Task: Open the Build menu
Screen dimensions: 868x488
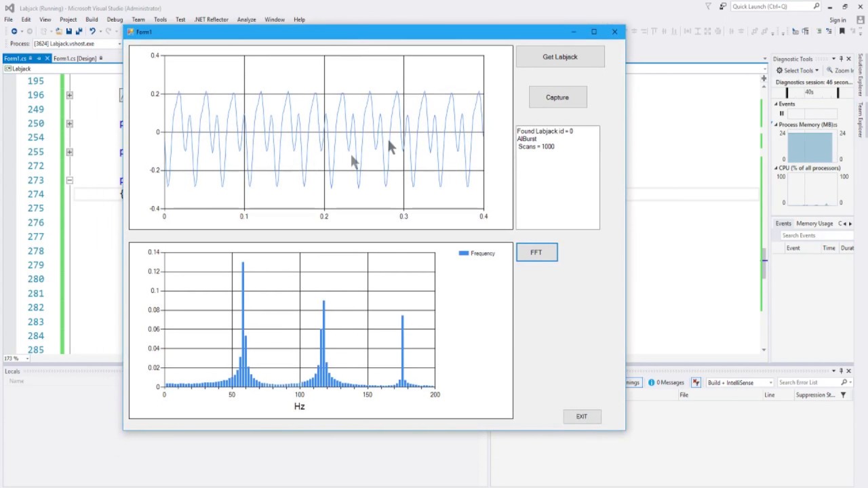Action: [92, 20]
